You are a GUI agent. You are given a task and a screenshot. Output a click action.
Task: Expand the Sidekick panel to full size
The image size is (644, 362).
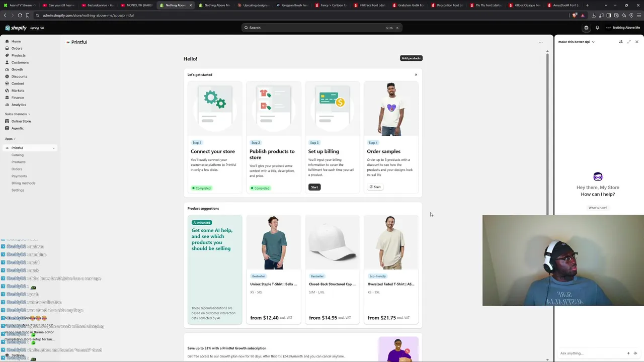click(x=629, y=42)
